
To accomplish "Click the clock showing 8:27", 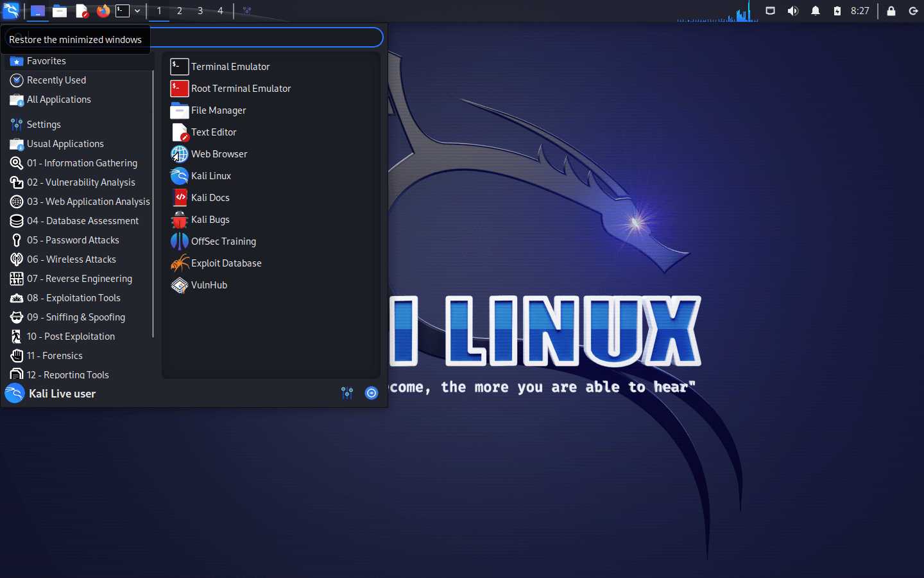I will pyautogui.click(x=860, y=11).
